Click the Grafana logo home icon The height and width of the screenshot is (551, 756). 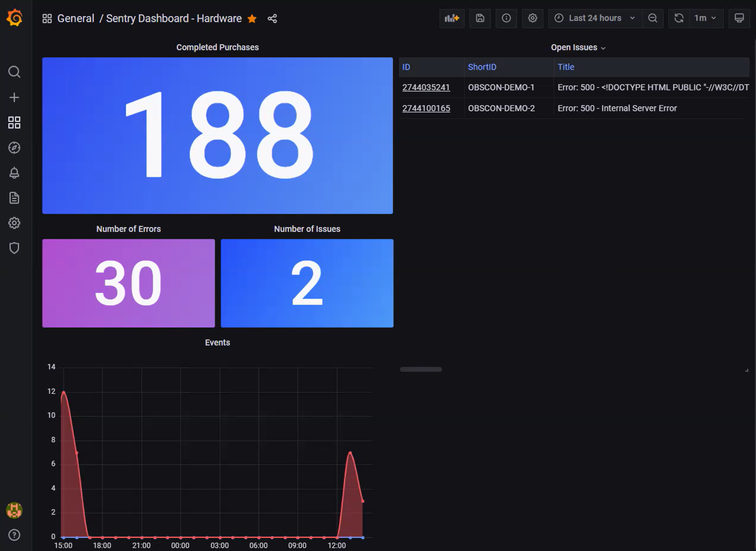tap(14, 18)
